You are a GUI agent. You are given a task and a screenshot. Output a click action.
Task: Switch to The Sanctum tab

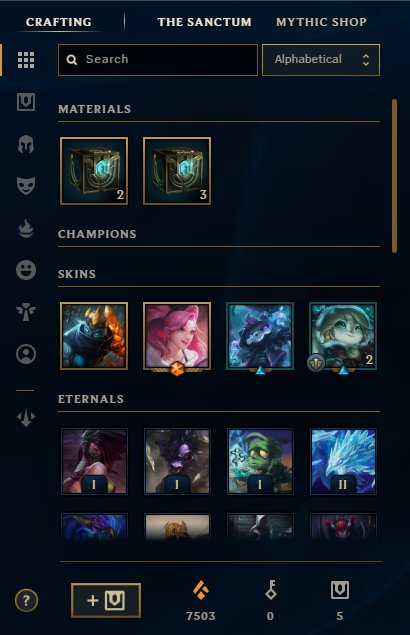(x=204, y=22)
